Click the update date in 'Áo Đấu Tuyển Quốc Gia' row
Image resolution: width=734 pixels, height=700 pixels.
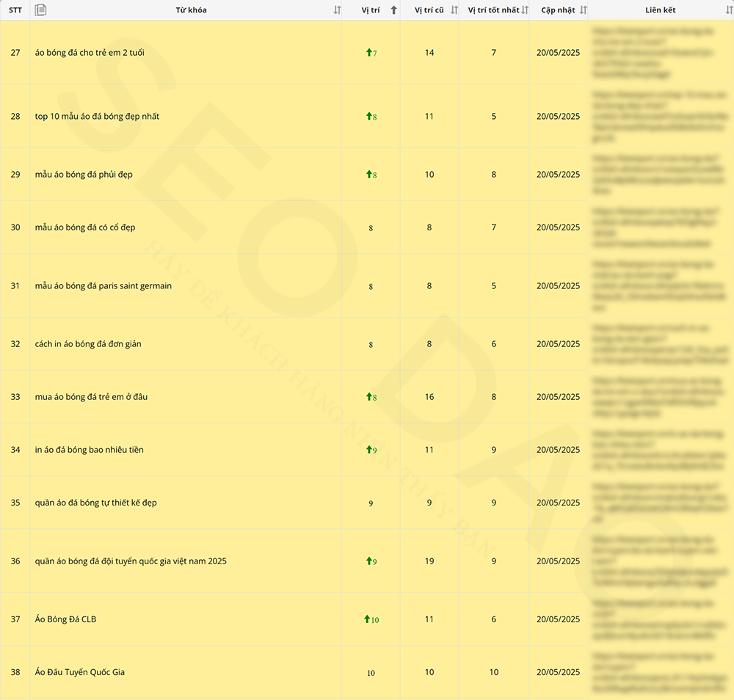pos(558,672)
